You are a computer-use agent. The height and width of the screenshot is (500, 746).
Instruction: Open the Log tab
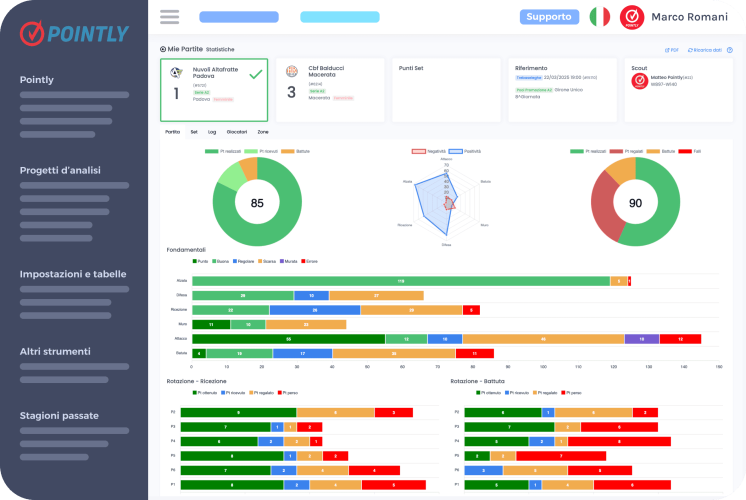pos(212,132)
